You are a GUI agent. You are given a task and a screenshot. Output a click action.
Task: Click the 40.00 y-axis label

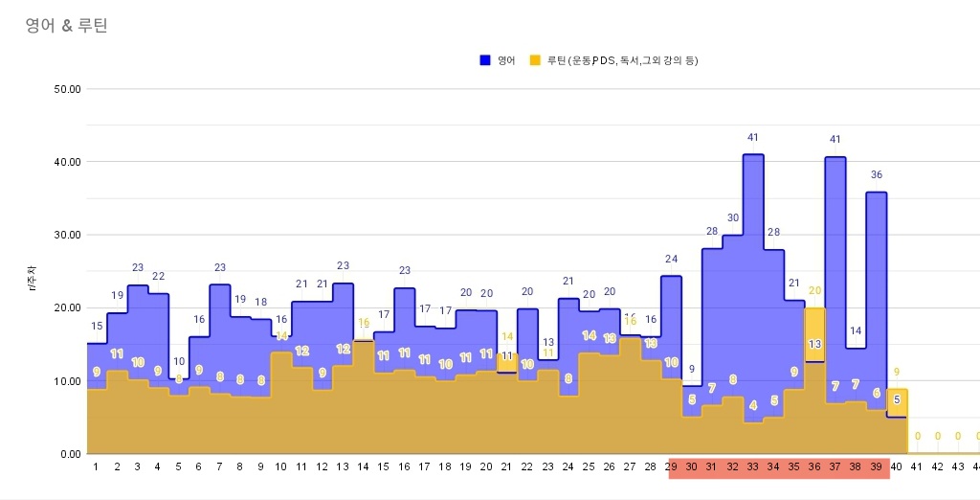(x=68, y=162)
